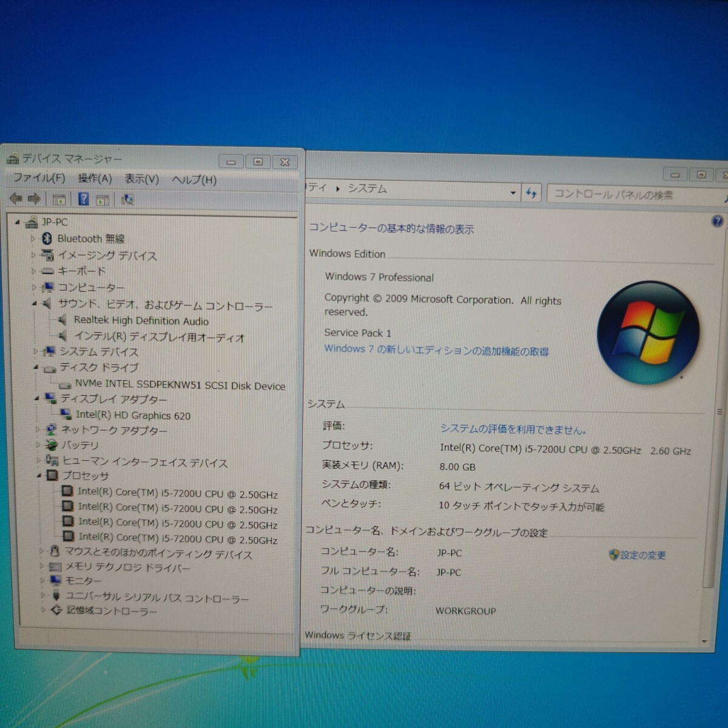728x728 pixels.
Task: Click 設定の変更 link in System window
Action: (638, 554)
